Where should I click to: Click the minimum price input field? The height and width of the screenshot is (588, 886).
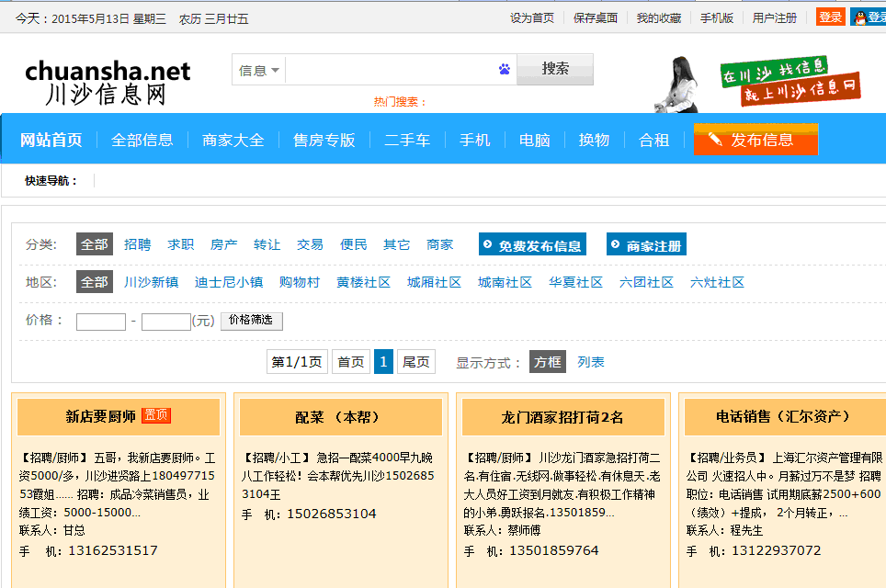click(100, 322)
